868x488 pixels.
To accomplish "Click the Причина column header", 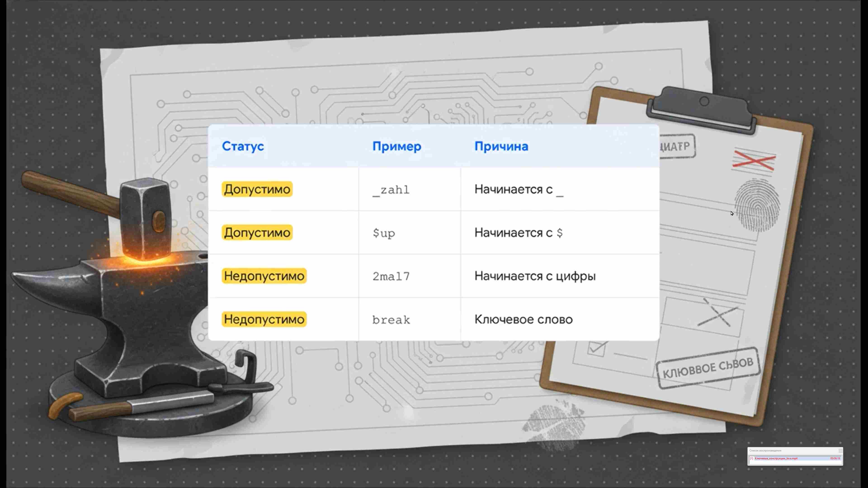I will pyautogui.click(x=501, y=146).
